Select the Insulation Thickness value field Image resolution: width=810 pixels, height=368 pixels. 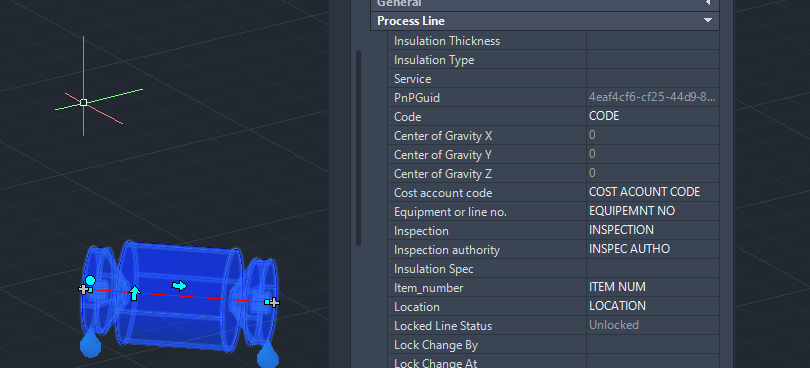click(652, 41)
